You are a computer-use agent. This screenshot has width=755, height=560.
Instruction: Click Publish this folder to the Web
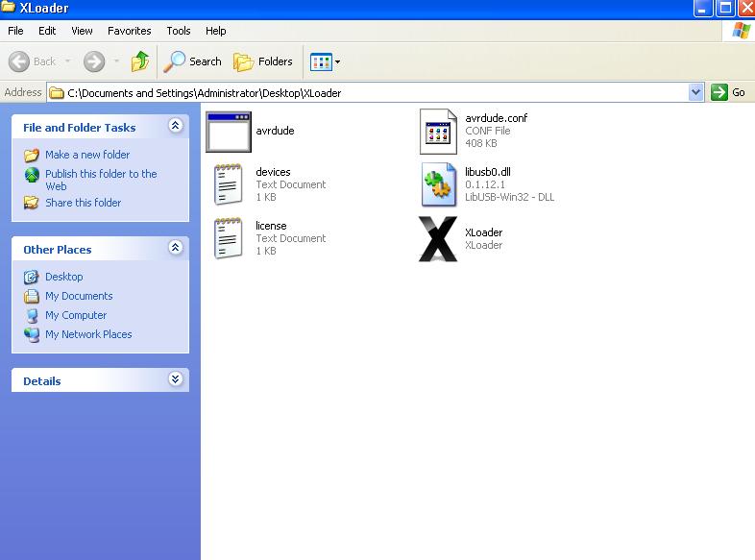point(101,180)
